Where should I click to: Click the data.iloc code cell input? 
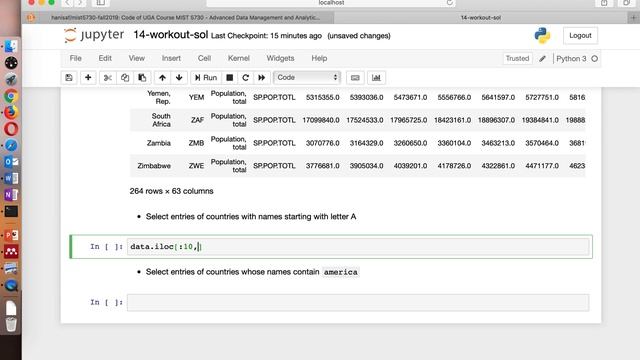pos(358,247)
